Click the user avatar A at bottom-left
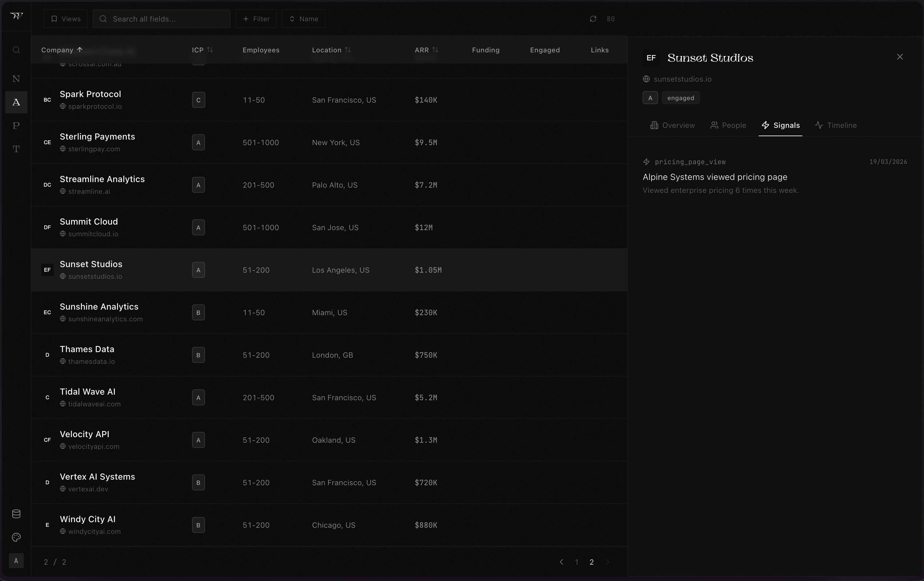 coord(16,561)
